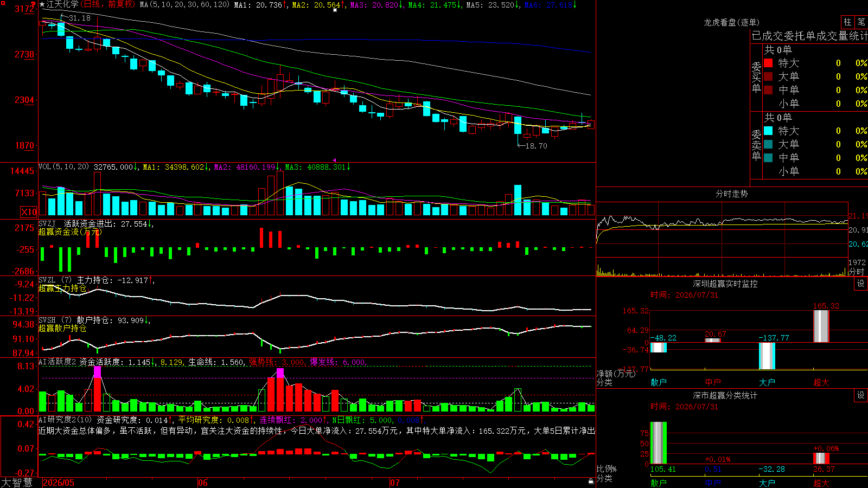Click the 超大 category label in 深圳超赢实时监控
Screen dimensions: 868x488
[x=821, y=382]
